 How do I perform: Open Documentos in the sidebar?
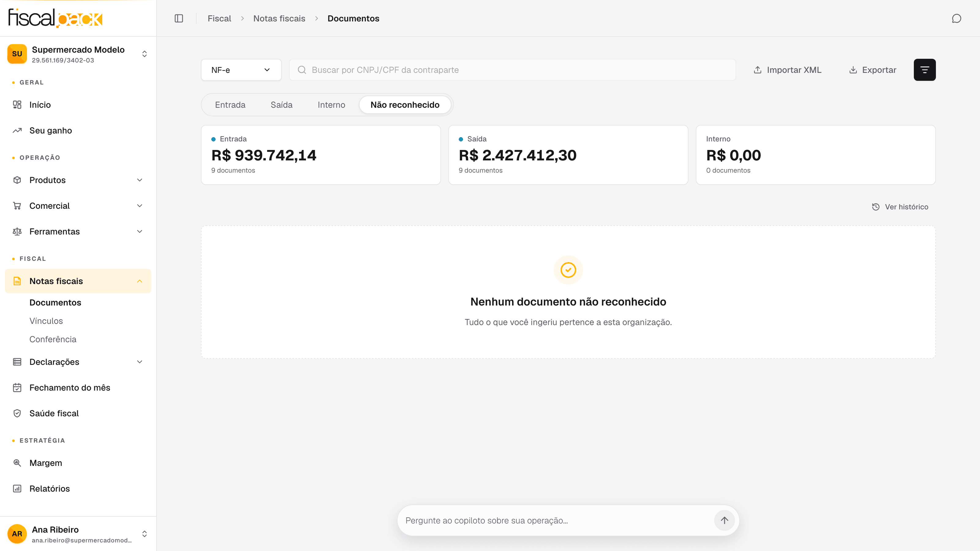[55, 303]
